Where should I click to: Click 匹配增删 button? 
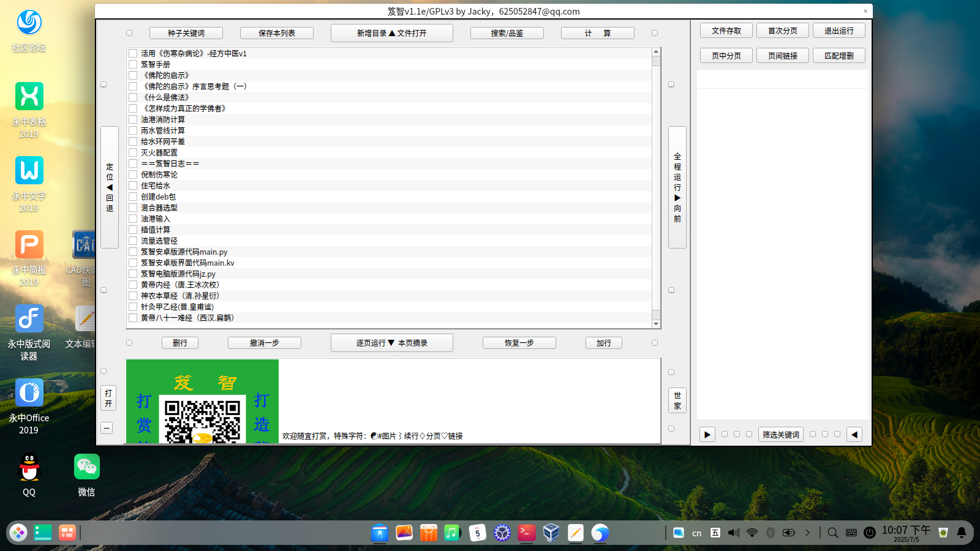click(x=839, y=56)
